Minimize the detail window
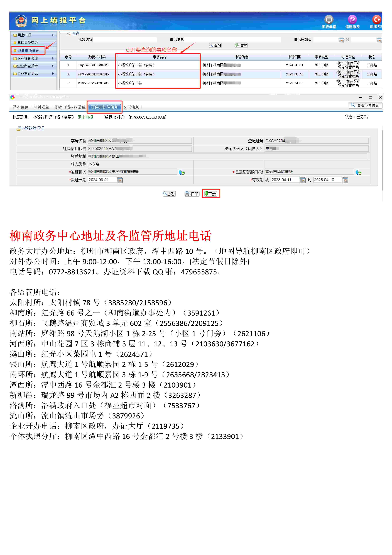 [x=360, y=97]
